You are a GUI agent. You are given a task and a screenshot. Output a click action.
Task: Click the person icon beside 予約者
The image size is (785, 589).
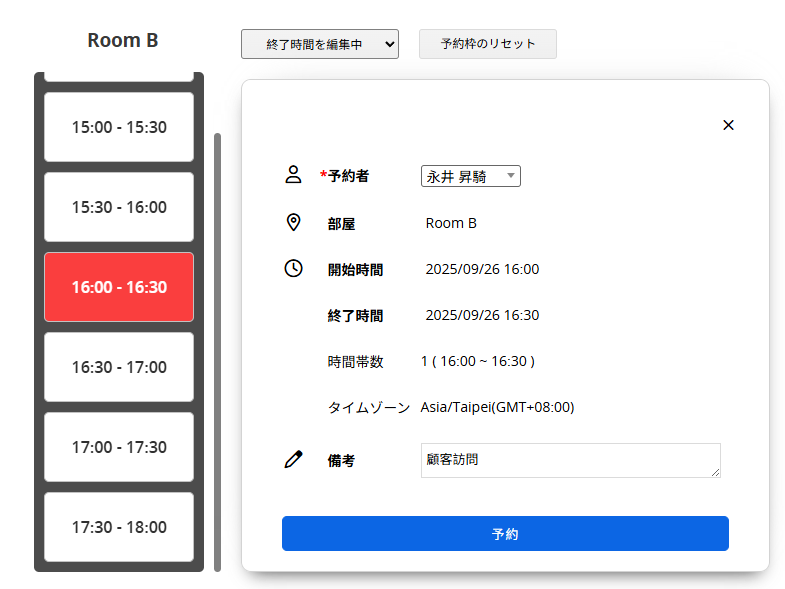tap(293, 175)
